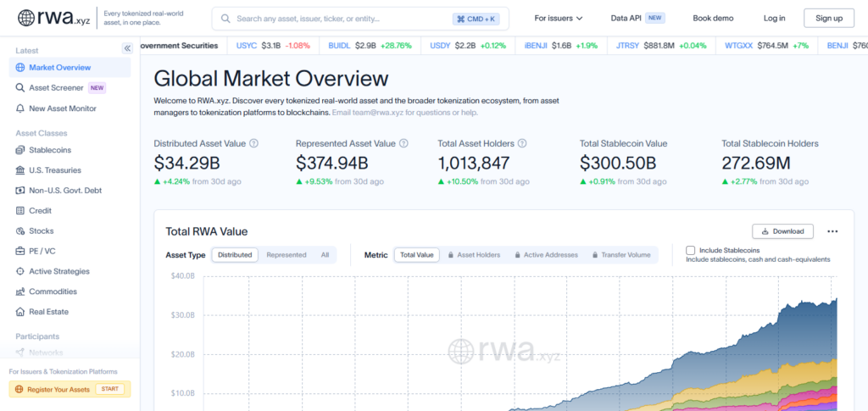Collapse the sidebar with double-chevron icon
Image resolution: width=868 pixels, height=411 pixels.
pos(127,48)
